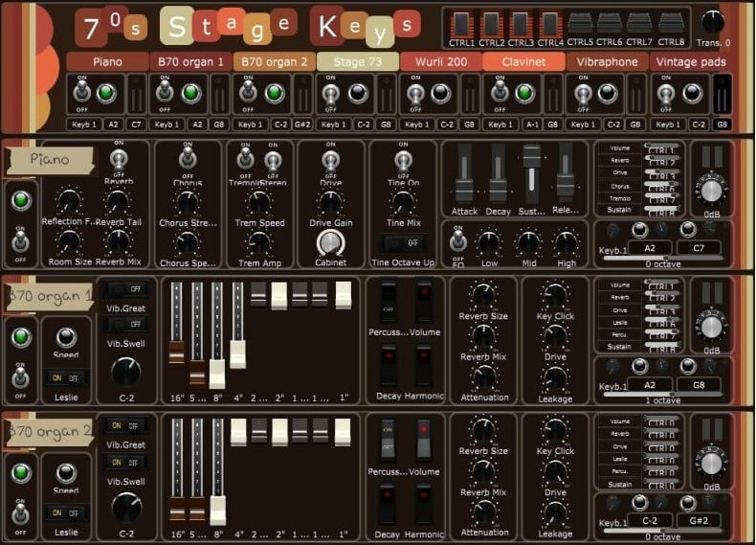This screenshot has width=756, height=545.
Task: Open B70 organ 1 G8 key range box
Action: coord(699,385)
